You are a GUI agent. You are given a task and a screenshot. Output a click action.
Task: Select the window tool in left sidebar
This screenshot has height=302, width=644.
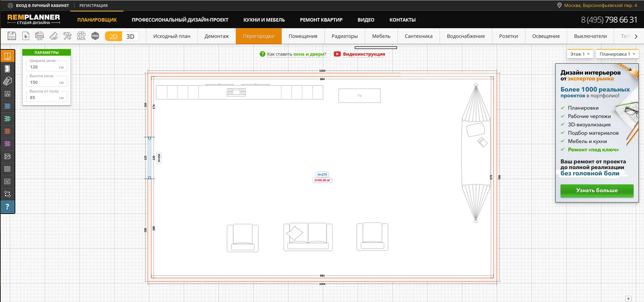click(7, 56)
